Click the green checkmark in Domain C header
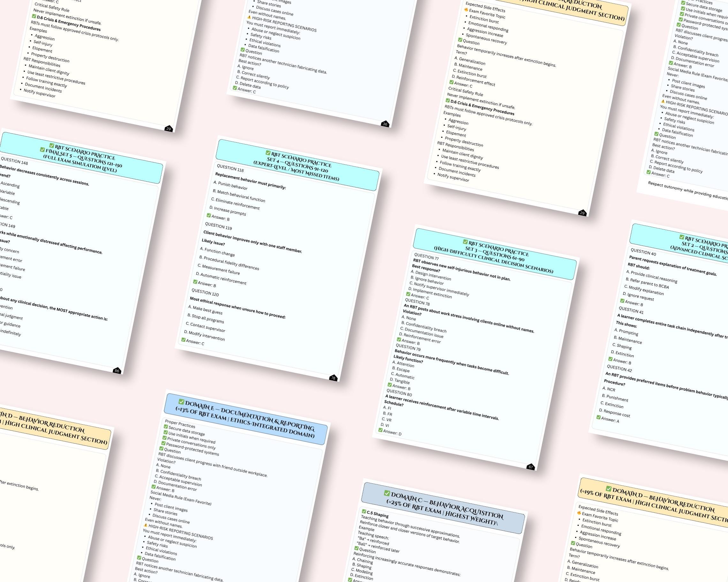The width and height of the screenshot is (728, 582). pyautogui.click(x=387, y=493)
